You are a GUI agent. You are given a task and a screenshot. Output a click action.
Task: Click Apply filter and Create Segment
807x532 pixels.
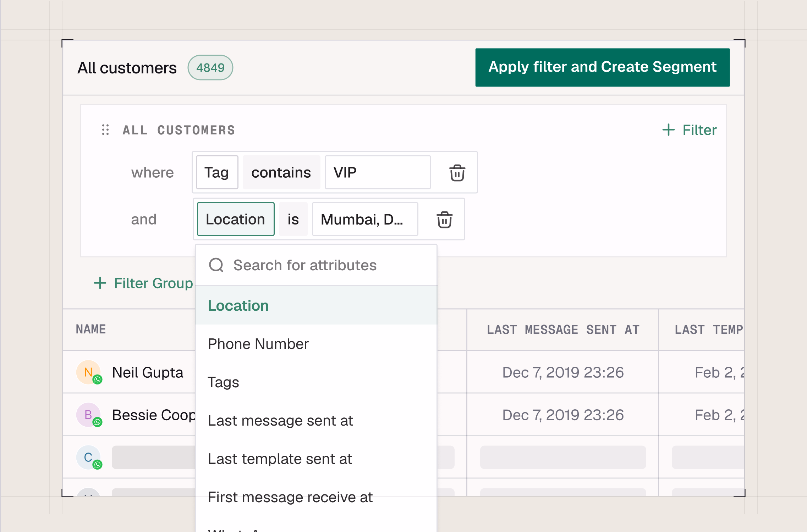tap(602, 67)
